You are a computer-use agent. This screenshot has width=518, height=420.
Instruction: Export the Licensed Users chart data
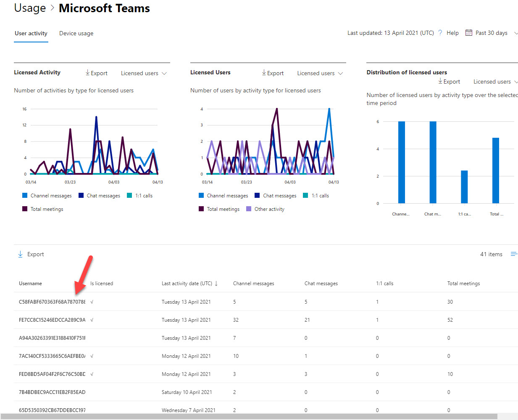coord(273,73)
